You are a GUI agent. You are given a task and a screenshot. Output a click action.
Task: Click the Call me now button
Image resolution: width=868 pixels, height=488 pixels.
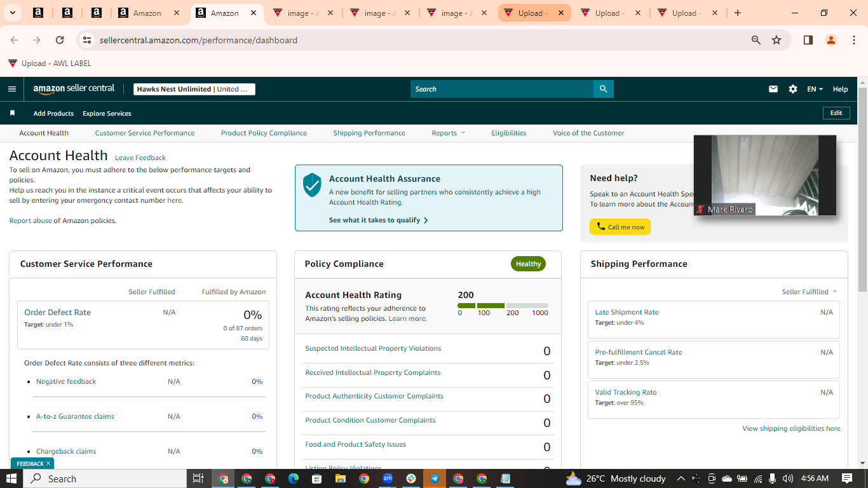tap(620, 227)
